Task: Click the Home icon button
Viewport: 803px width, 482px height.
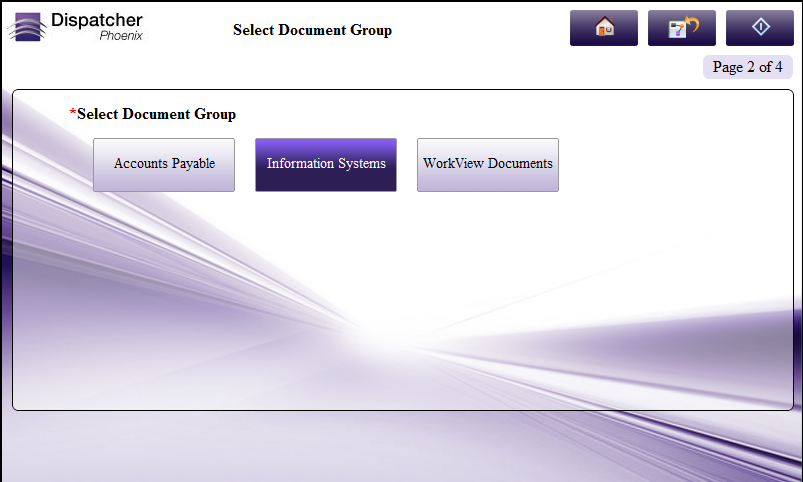Action: 603,28
